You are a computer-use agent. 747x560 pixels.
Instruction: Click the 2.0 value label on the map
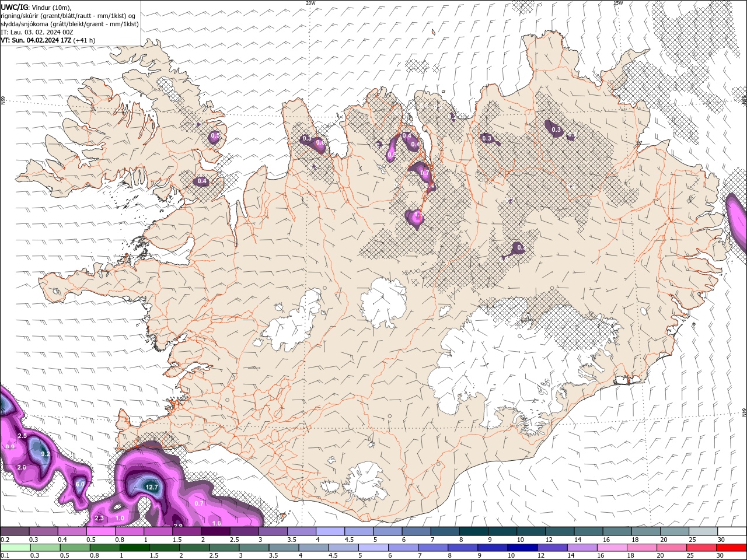pos(22,467)
